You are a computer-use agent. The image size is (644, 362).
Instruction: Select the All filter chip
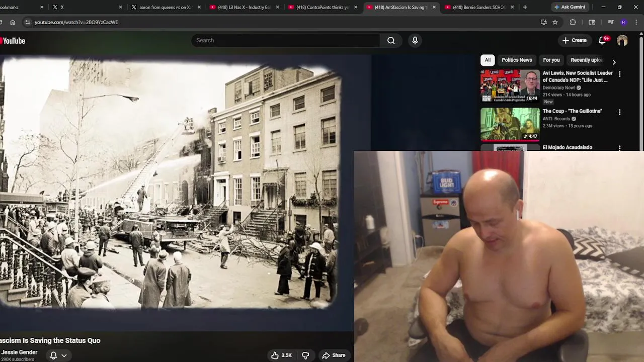click(488, 60)
